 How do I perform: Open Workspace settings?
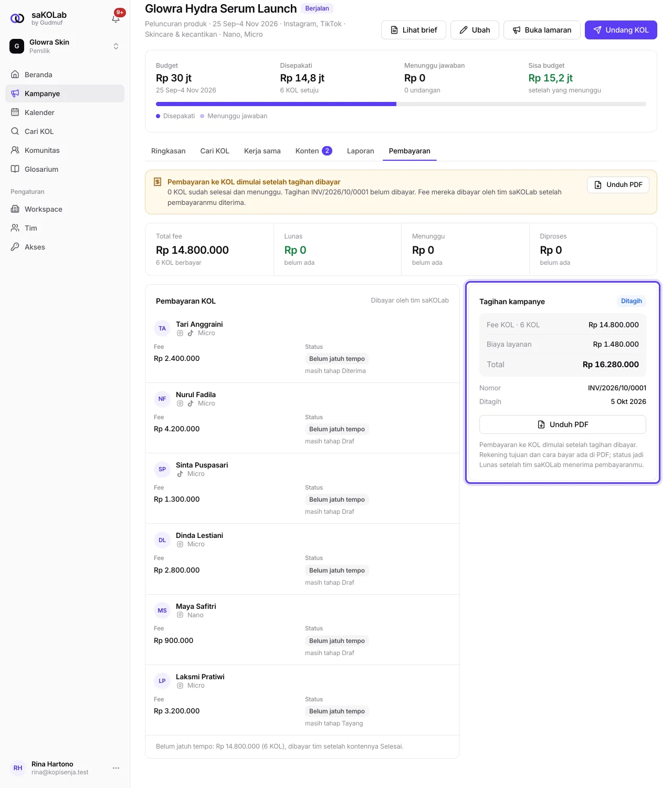pyautogui.click(x=65, y=209)
